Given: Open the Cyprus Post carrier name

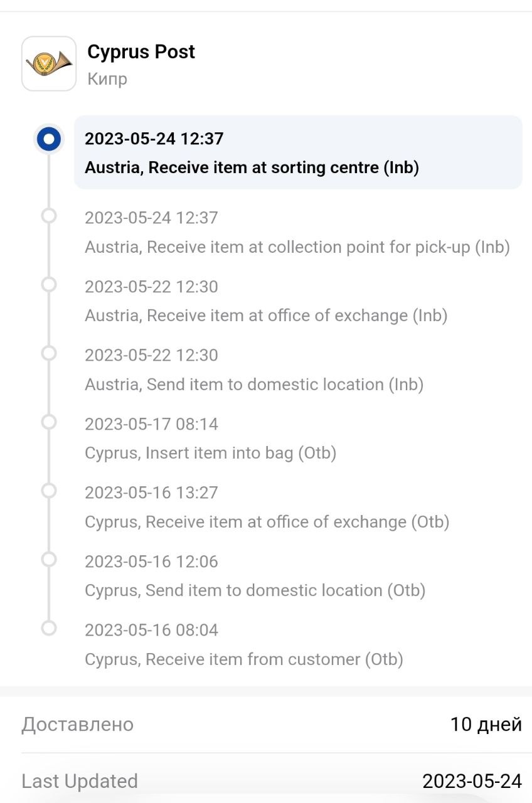Looking at the screenshot, I should (141, 51).
